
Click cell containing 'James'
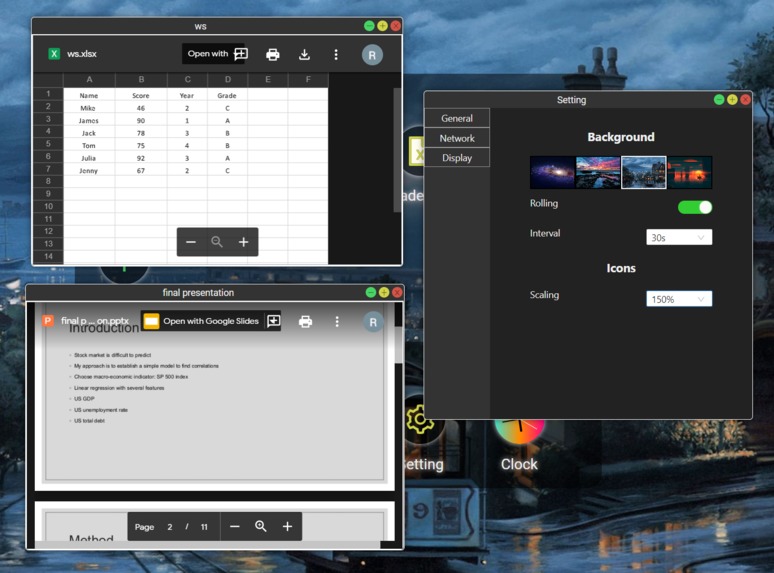point(89,120)
